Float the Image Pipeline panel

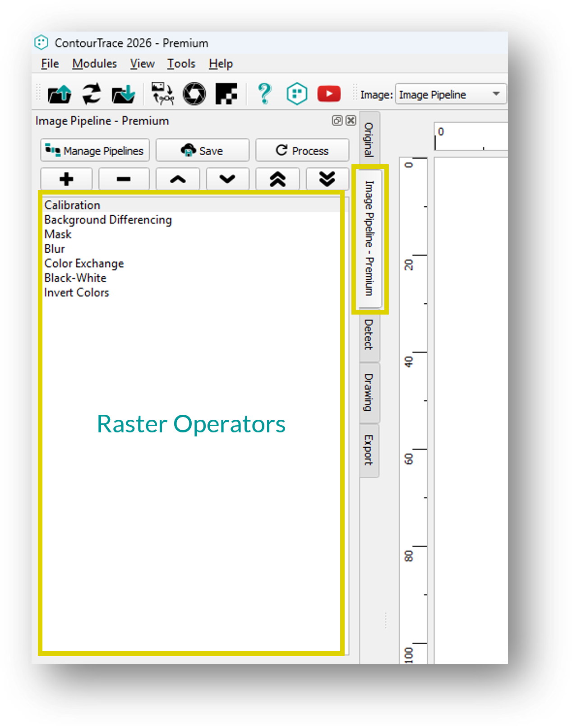[337, 121]
